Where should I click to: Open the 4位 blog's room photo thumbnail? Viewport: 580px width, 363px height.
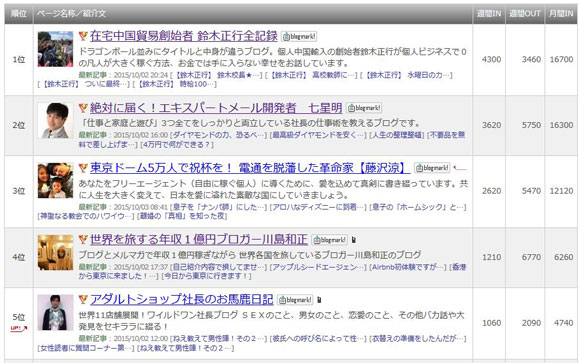tap(55, 252)
